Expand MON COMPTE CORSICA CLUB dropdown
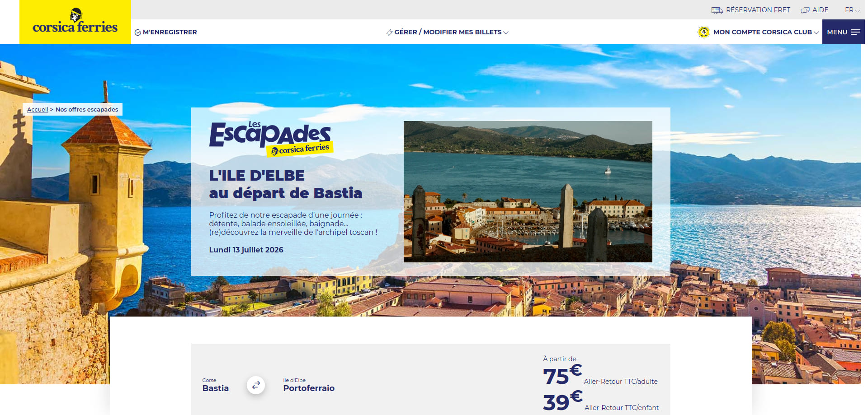868x415 pixels. 766,32
